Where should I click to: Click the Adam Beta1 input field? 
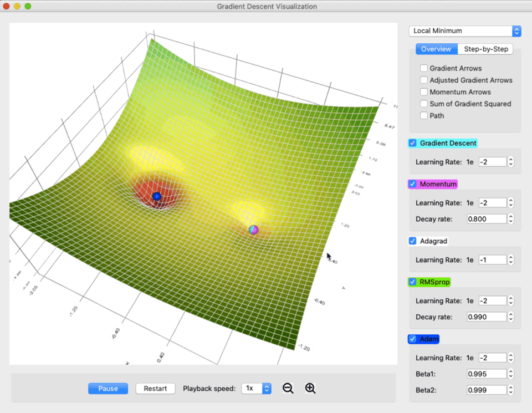(x=486, y=374)
